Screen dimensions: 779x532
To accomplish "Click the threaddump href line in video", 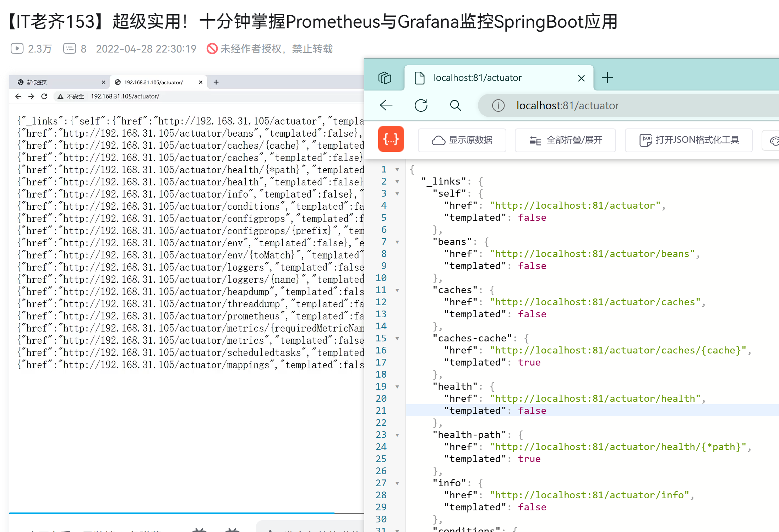I will point(191,304).
